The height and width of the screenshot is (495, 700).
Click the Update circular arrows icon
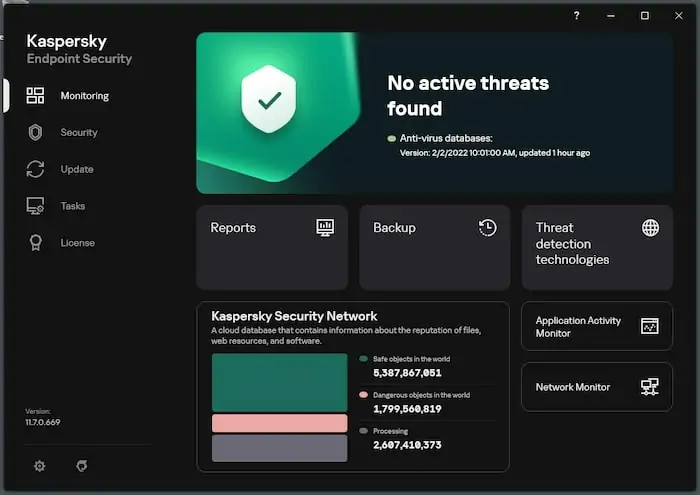[x=35, y=169]
